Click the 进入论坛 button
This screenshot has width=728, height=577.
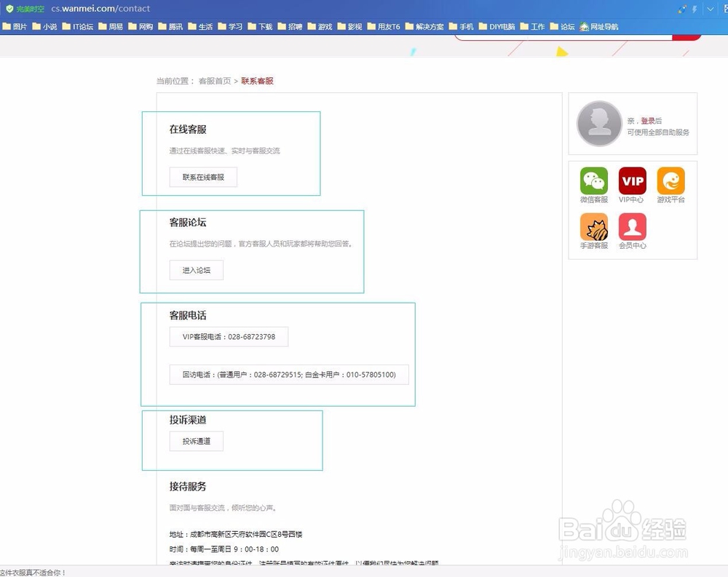197,269
